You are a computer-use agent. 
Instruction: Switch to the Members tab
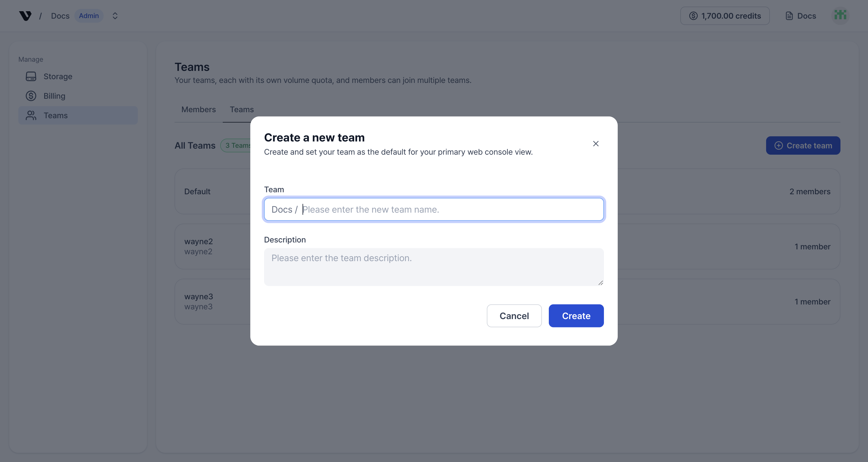click(x=198, y=109)
